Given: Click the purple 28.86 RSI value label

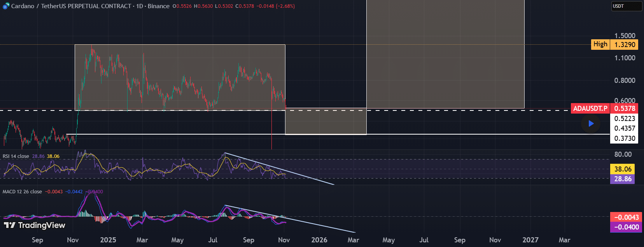Looking at the screenshot, I should [622, 179].
